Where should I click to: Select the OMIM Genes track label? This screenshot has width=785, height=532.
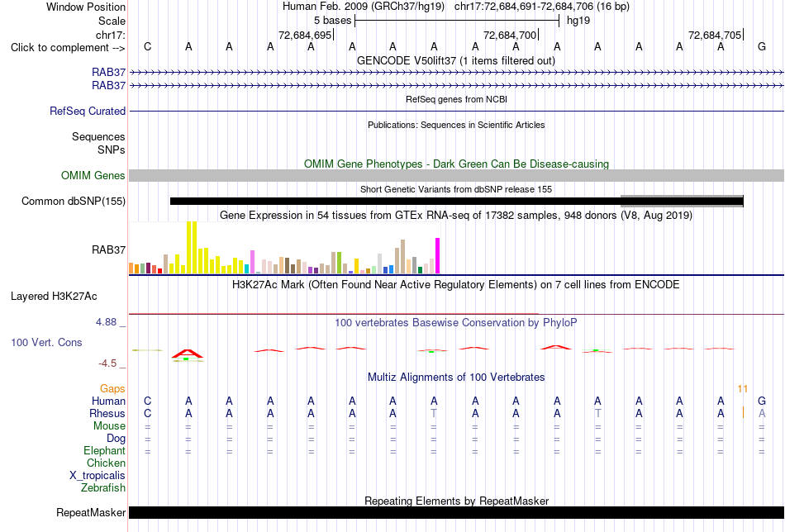click(93, 176)
